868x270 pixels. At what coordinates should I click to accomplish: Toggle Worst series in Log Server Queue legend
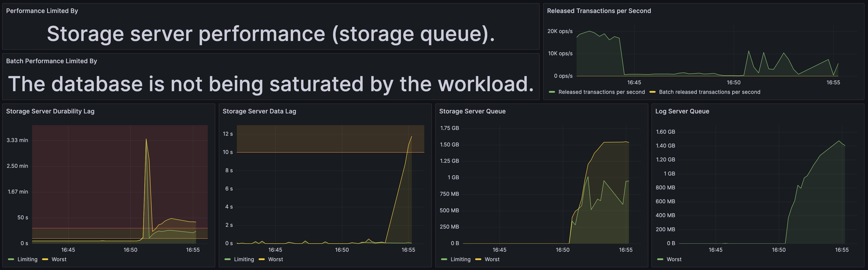tap(674, 259)
